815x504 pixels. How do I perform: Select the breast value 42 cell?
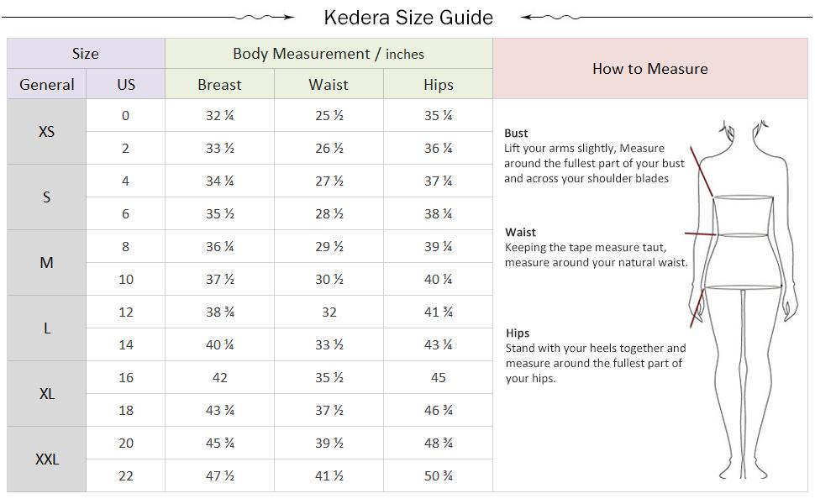tap(219, 378)
